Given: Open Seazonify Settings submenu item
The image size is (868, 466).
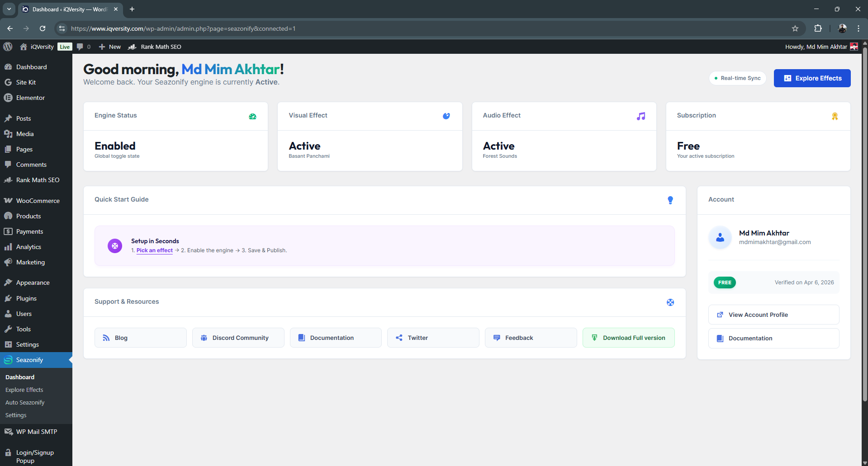Looking at the screenshot, I should (x=16, y=415).
